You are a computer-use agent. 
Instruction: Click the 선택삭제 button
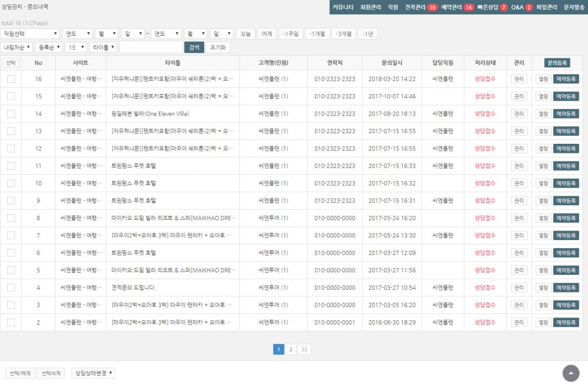(x=51, y=373)
